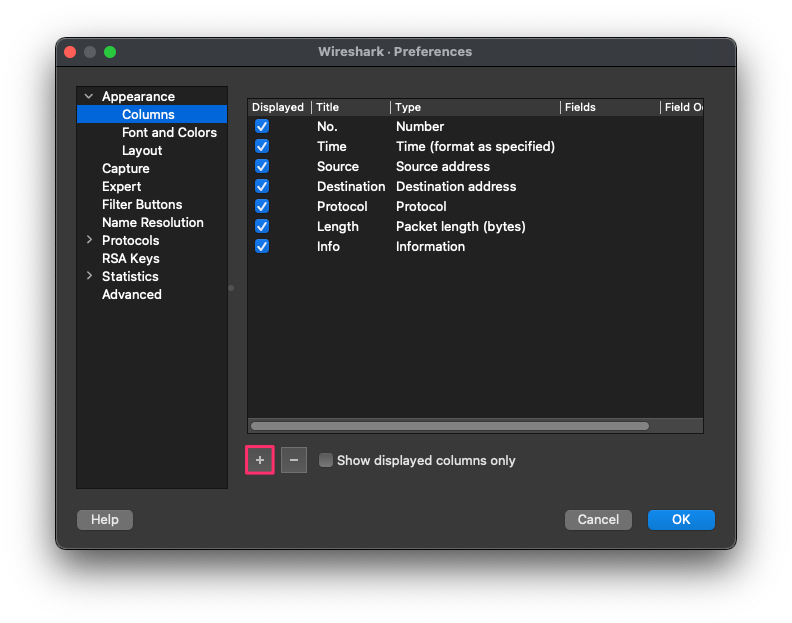The image size is (792, 623).
Task: Open Filter Buttons preferences
Action: 142,204
